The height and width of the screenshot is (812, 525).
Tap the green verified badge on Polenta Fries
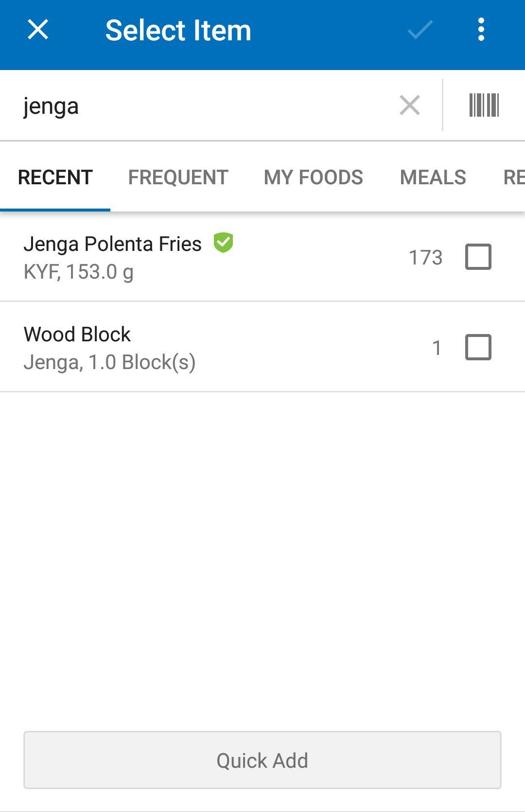pos(224,243)
